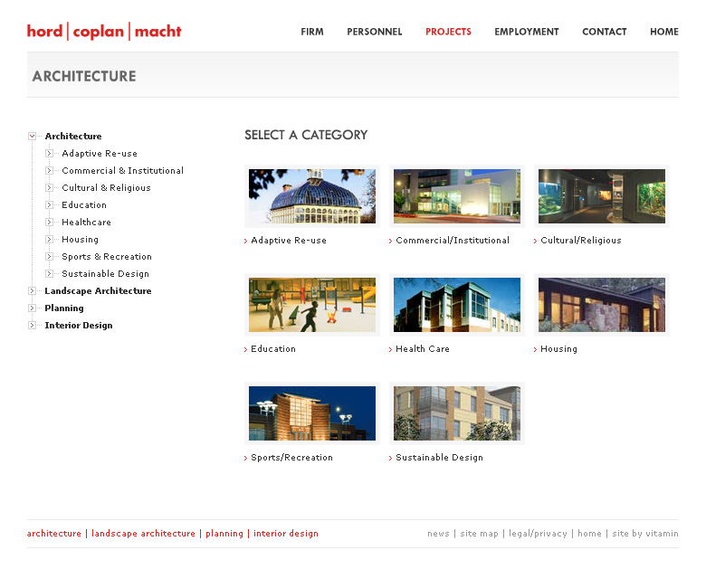Open the Education playground thumbnail
706x588 pixels.
(x=312, y=305)
